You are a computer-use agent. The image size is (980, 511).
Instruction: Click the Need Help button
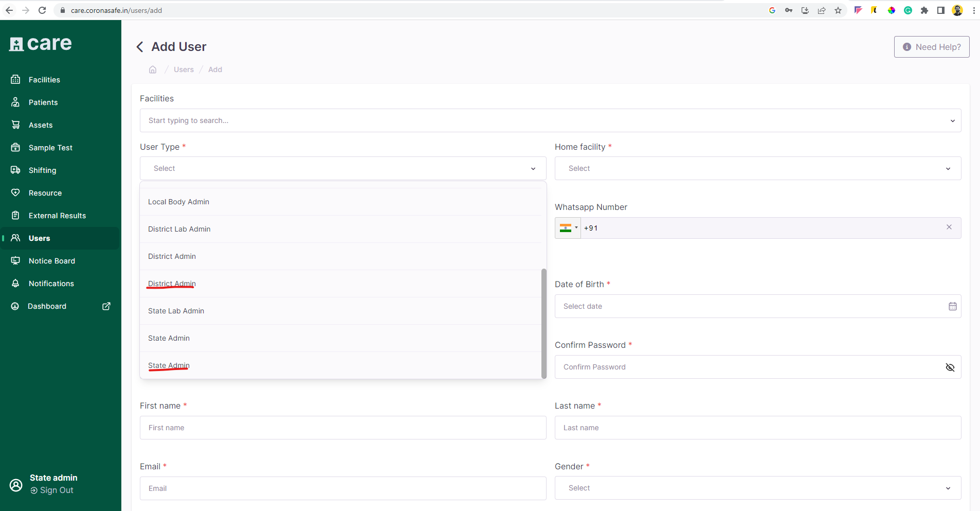tap(931, 46)
